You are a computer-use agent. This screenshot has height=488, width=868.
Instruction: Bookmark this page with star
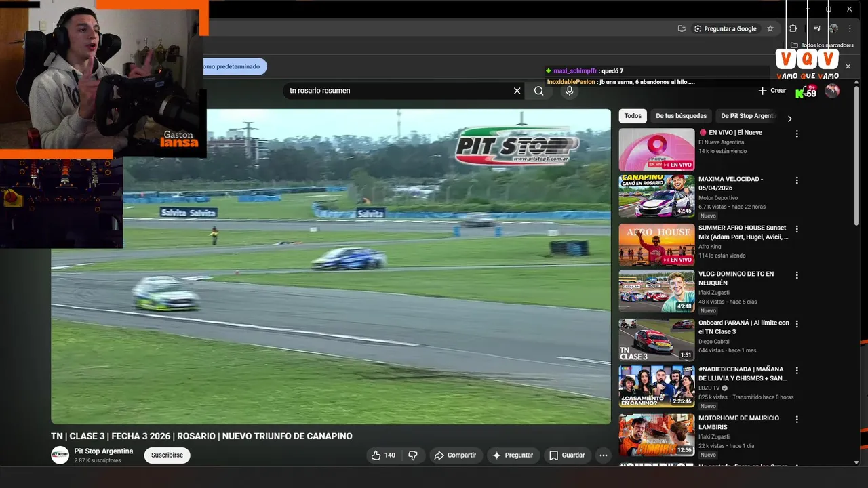tap(770, 28)
